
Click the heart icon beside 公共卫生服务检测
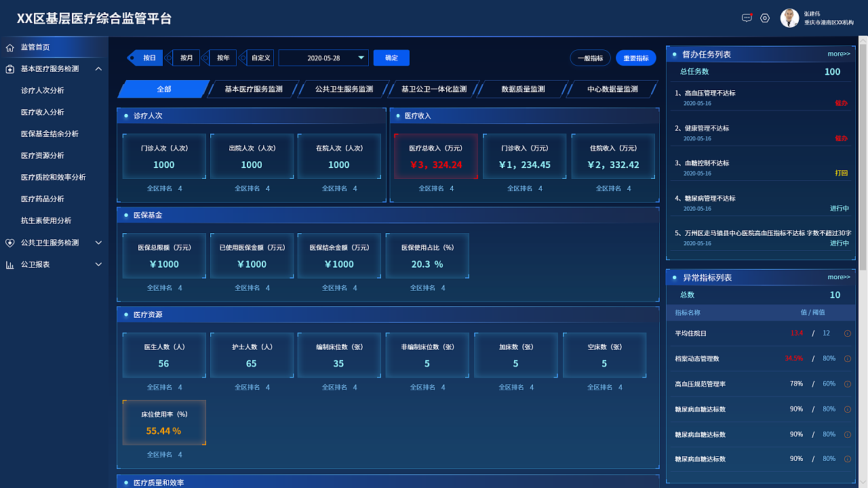9,243
